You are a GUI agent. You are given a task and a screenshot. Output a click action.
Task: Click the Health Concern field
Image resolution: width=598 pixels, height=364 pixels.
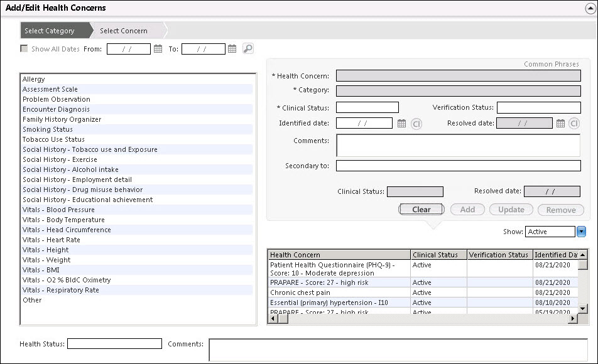pos(458,75)
